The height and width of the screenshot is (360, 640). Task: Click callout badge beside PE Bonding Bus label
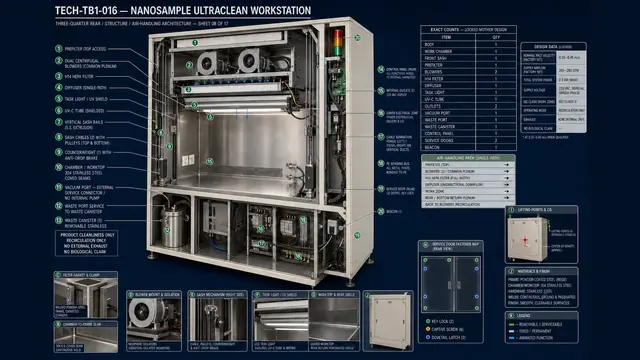(381, 163)
